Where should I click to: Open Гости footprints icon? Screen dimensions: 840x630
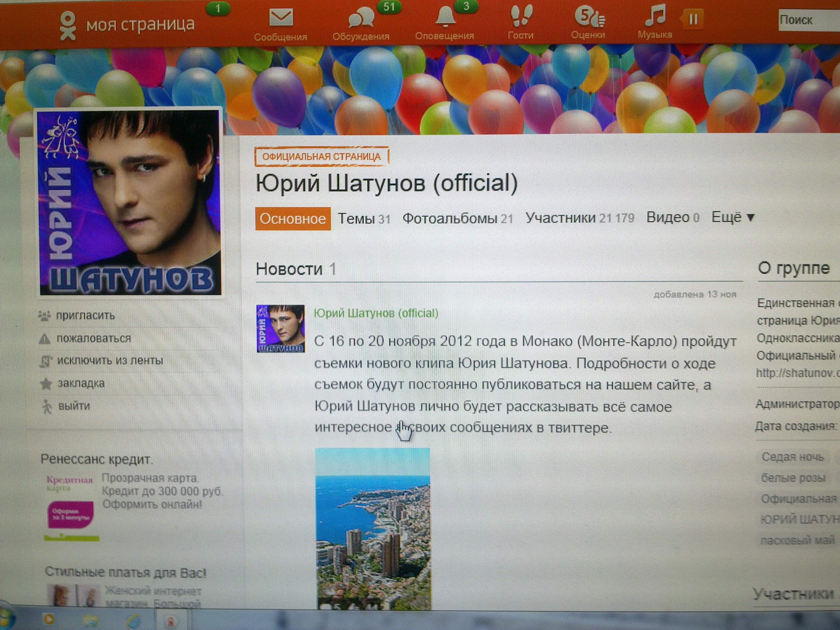[x=521, y=16]
